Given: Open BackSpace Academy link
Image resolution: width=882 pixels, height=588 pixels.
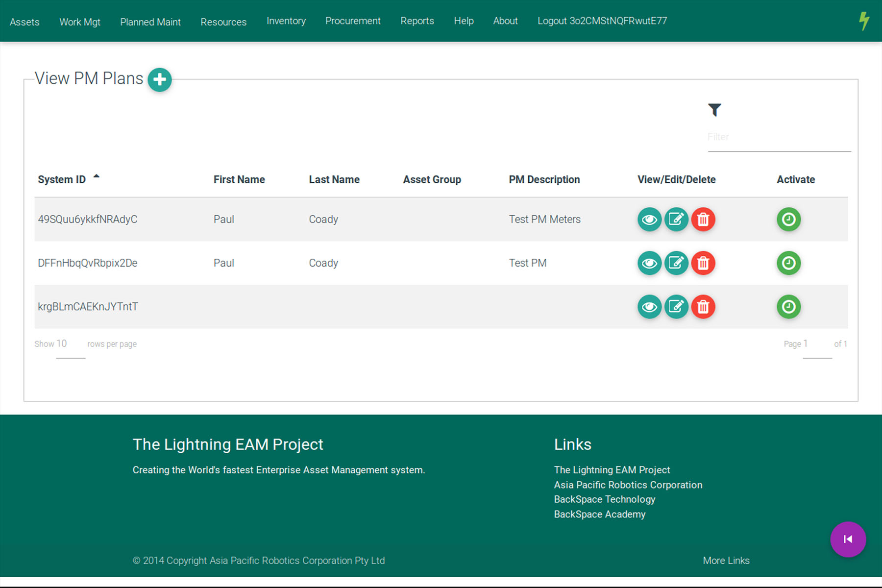Looking at the screenshot, I should pos(600,514).
